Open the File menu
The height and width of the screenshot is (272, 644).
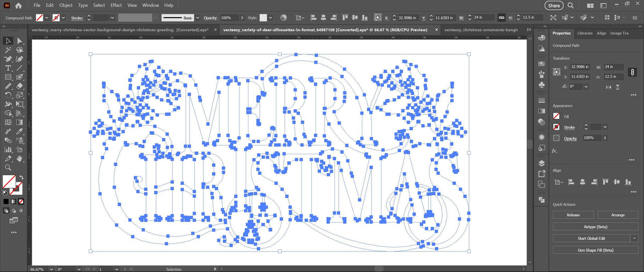[37, 5]
